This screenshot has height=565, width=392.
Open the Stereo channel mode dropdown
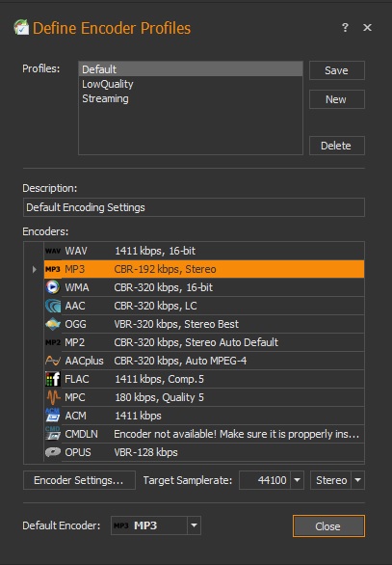tap(337, 480)
